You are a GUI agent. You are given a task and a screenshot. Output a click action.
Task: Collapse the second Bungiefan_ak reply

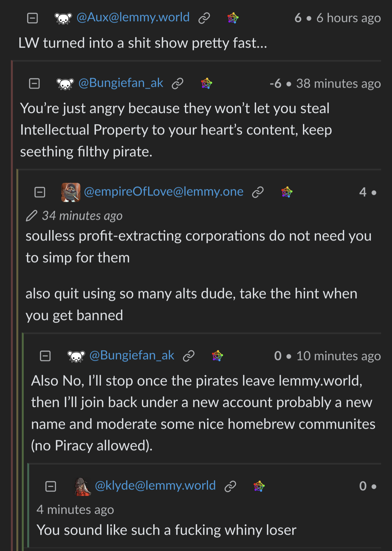coord(45,356)
